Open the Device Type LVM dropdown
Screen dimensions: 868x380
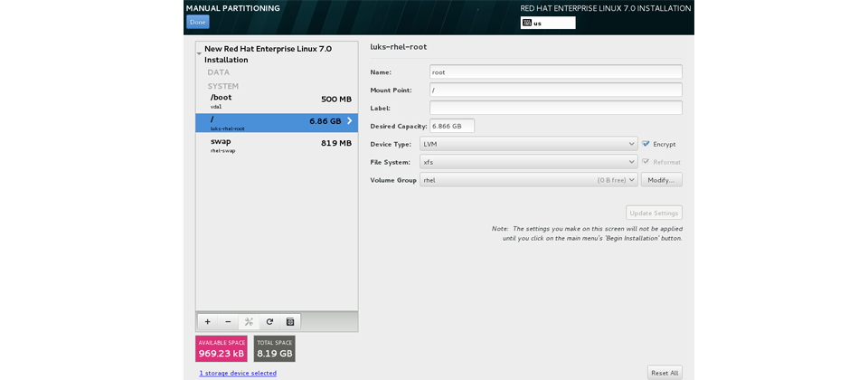[x=529, y=144]
